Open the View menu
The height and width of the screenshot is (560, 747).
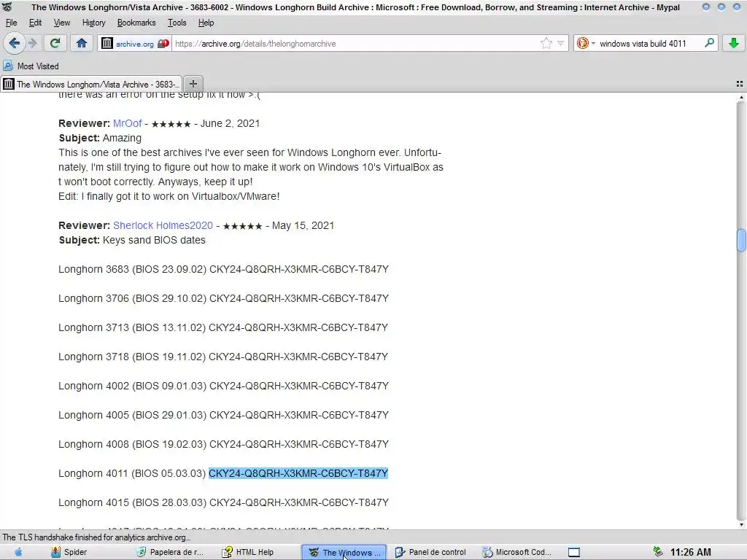tap(61, 23)
